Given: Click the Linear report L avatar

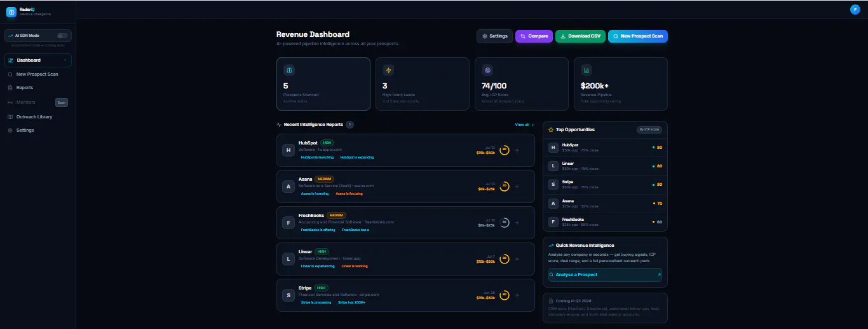Looking at the screenshot, I should coord(288,259).
